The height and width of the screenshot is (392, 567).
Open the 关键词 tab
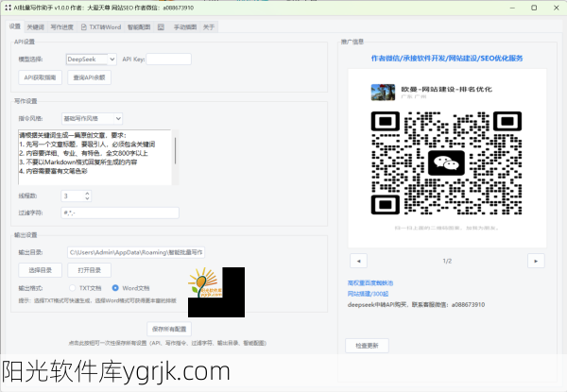pyautogui.click(x=36, y=27)
